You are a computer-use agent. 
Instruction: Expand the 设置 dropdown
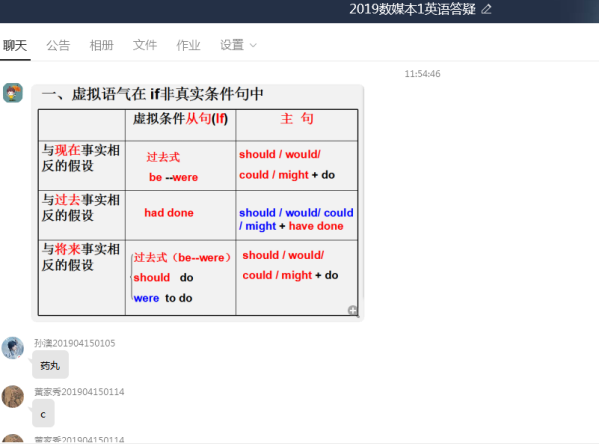pos(238,45)
